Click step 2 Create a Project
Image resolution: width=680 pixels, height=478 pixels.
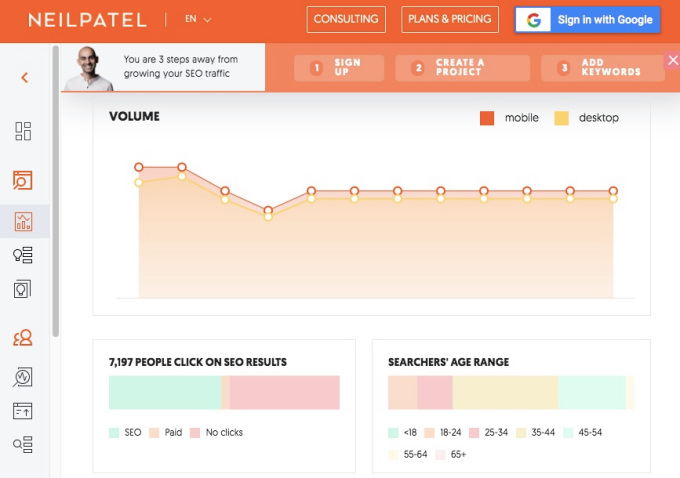(x=462, y=68)
